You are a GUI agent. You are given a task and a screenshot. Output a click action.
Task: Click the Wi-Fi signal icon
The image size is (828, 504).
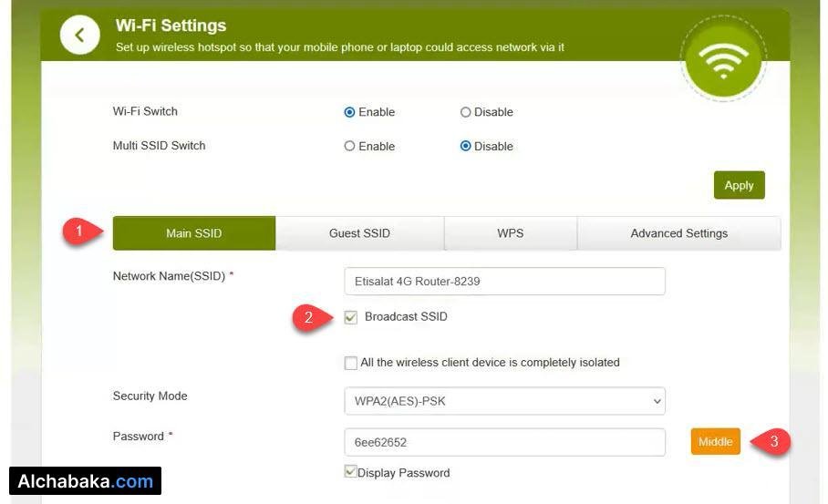click(722, 59)
